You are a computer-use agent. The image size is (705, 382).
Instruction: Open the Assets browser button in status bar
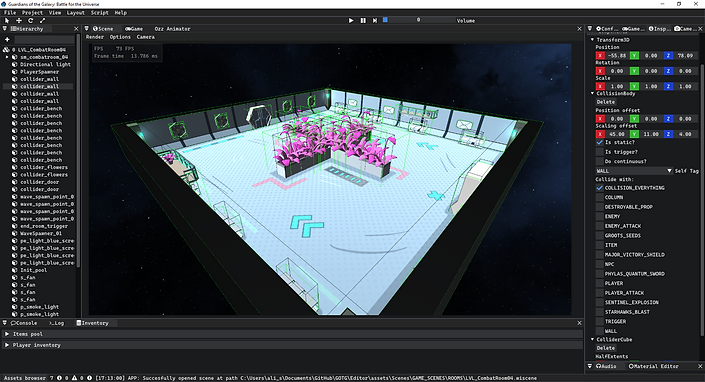click(25, 378)
